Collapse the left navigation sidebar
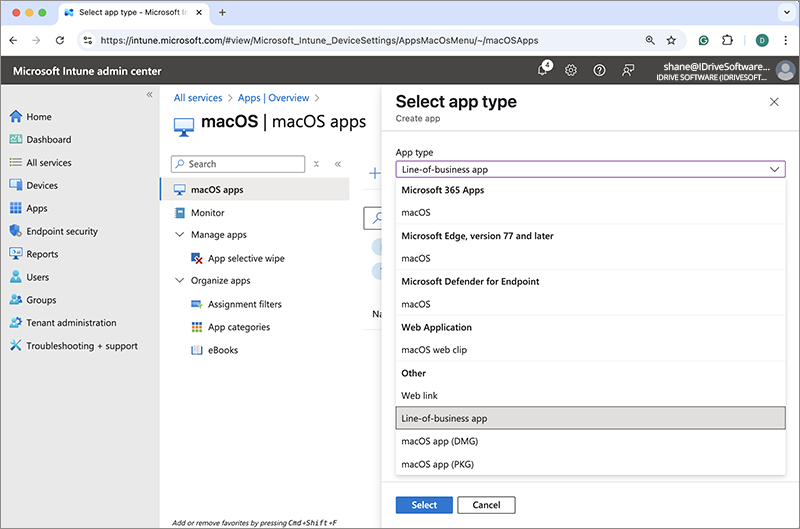Screen dimensions: 800x529 149,94
